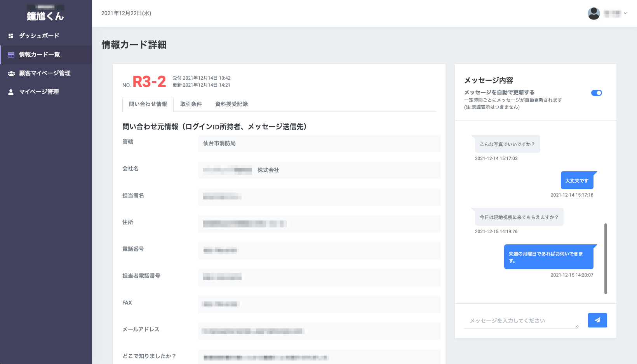Click the マイページ管理 person icon
The image size is (637, 364).
click(x=11, y=92)
